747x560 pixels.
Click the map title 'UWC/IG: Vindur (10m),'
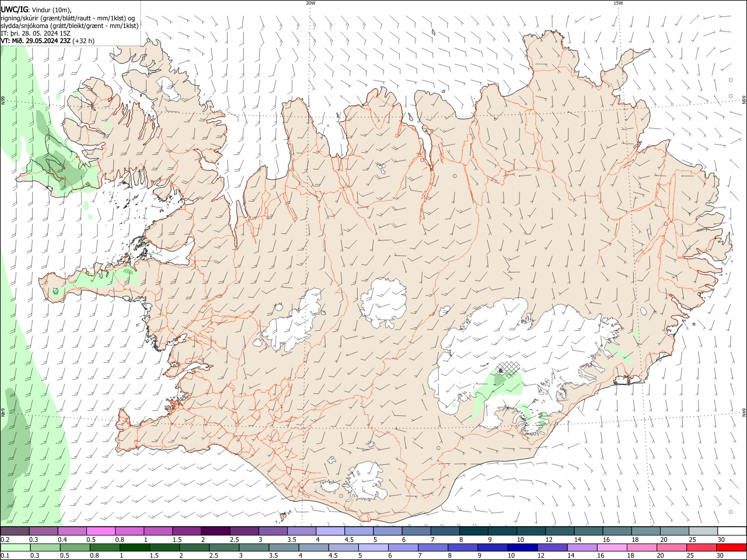coord(36,9)
